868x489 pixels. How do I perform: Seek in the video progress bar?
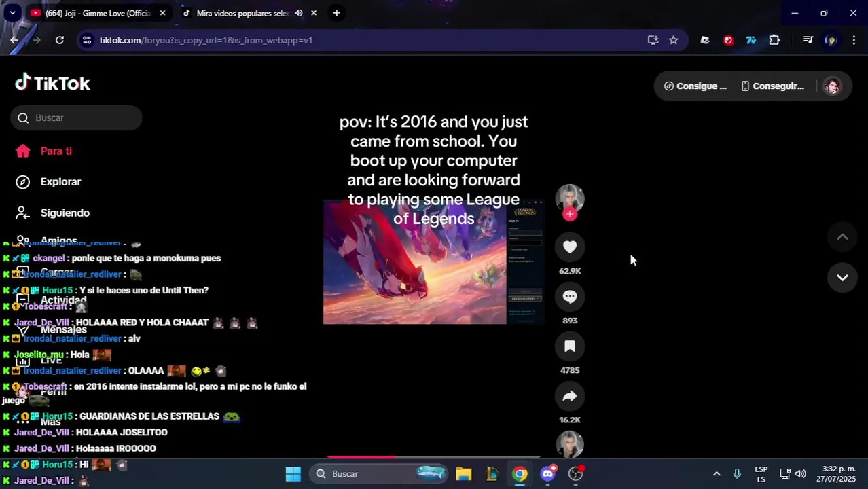[433, 457]
